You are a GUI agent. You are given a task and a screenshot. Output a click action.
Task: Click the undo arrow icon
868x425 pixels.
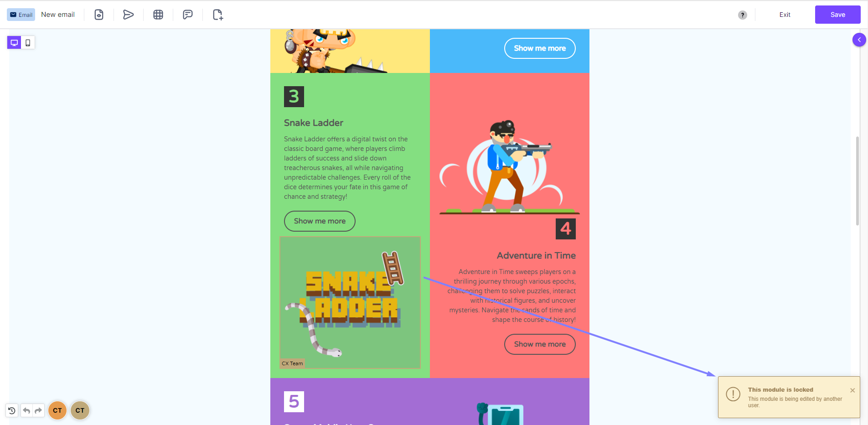click(27, 410)
